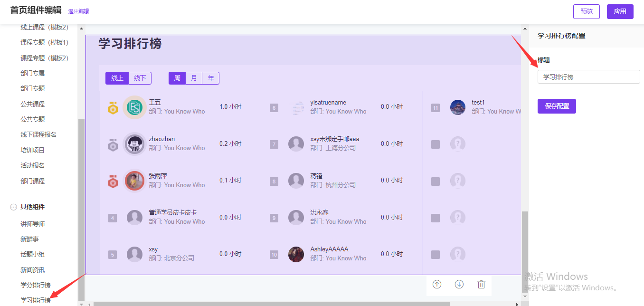This screenshot has width=644, height=306.
Task: Click AshleyAAAAA's profile avatar
Action: [296, 254]
